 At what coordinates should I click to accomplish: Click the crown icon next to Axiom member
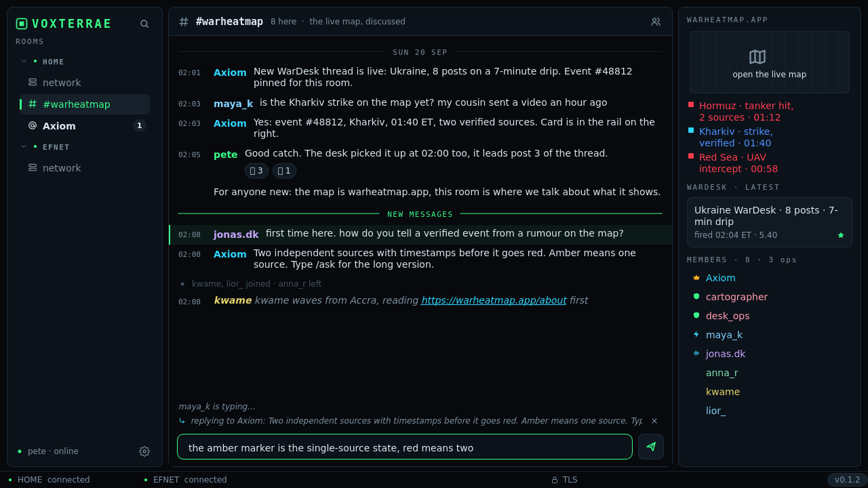tap(696, 278)
